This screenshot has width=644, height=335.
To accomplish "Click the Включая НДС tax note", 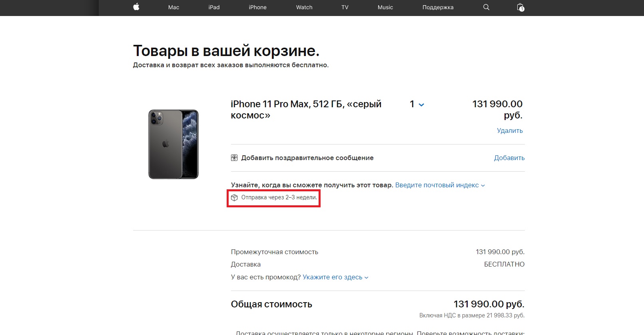I will (x=472, y=315).
